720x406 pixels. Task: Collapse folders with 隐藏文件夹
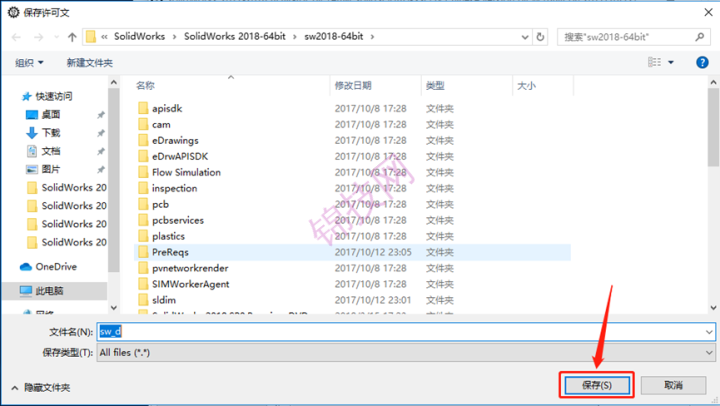coord(40,388)
